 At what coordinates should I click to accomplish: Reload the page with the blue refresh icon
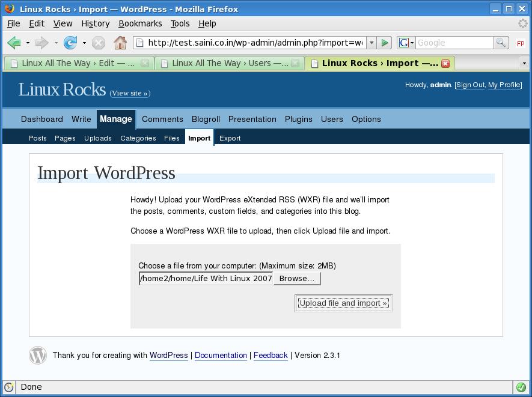(70, 43)
